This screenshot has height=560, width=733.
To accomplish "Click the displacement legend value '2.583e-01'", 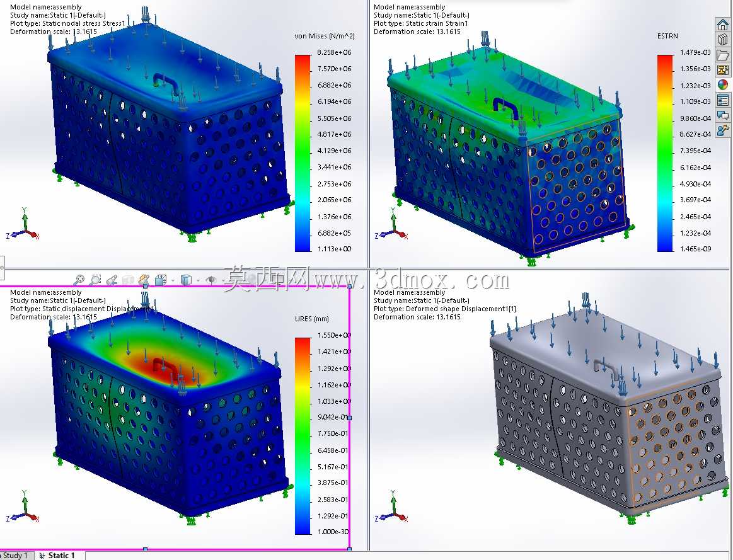I will click(x=333, y=500).
